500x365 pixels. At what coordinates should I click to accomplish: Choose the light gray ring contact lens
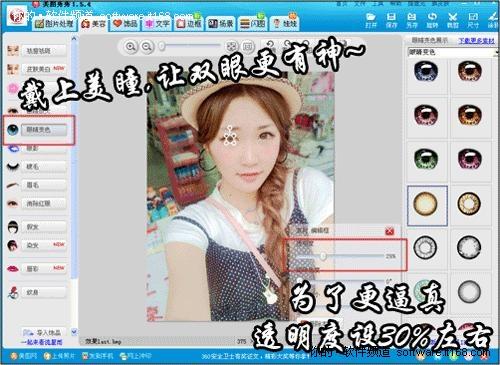tap(425, 247)
